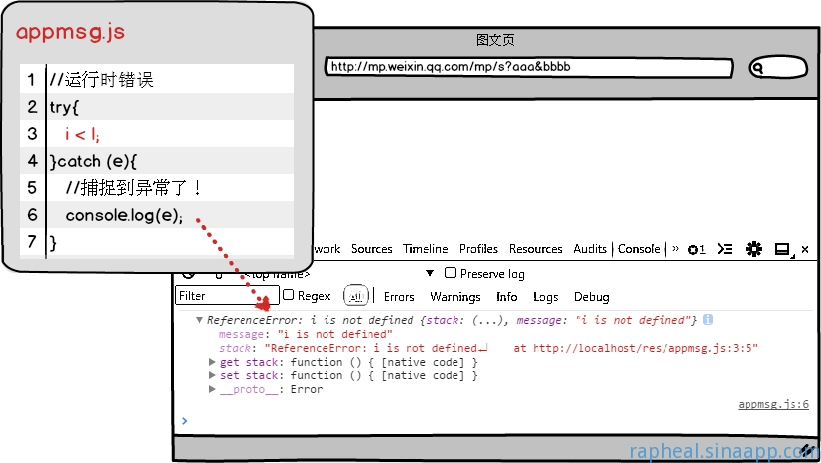The image size is (821, 463).
Task: Click the info icon beside ReferenceError
Action: 708,320
